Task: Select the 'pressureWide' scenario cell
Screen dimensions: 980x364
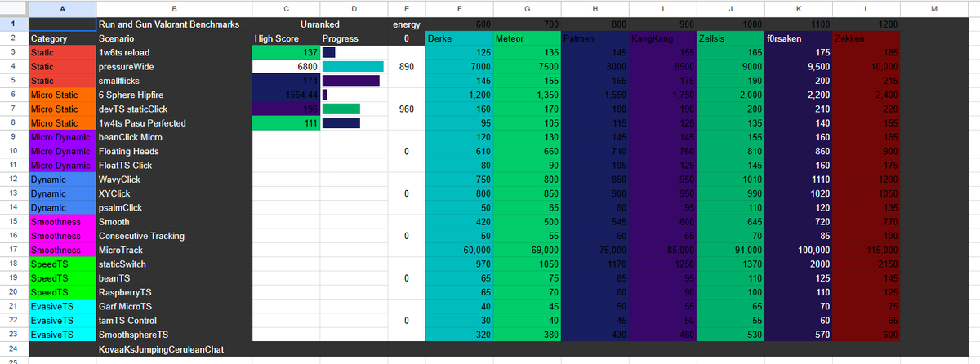Action: (x=174, y=66)
